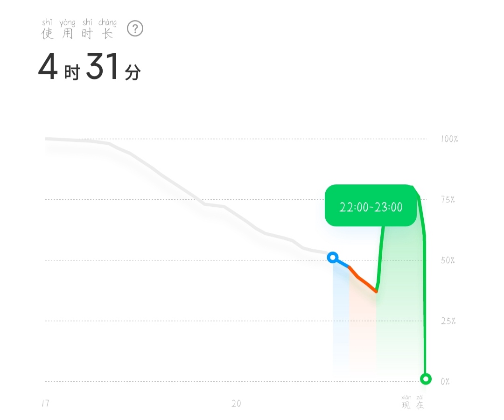Tap the 100% axis label
The image size is (504, 420).
pyautogui.click(x=449, y=139)
